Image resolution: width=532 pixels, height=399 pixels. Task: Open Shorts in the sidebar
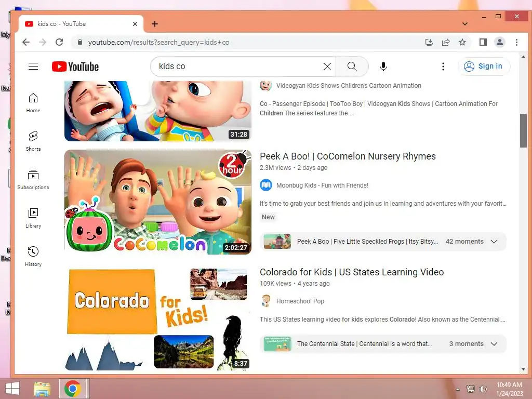(x=33, y=141)
